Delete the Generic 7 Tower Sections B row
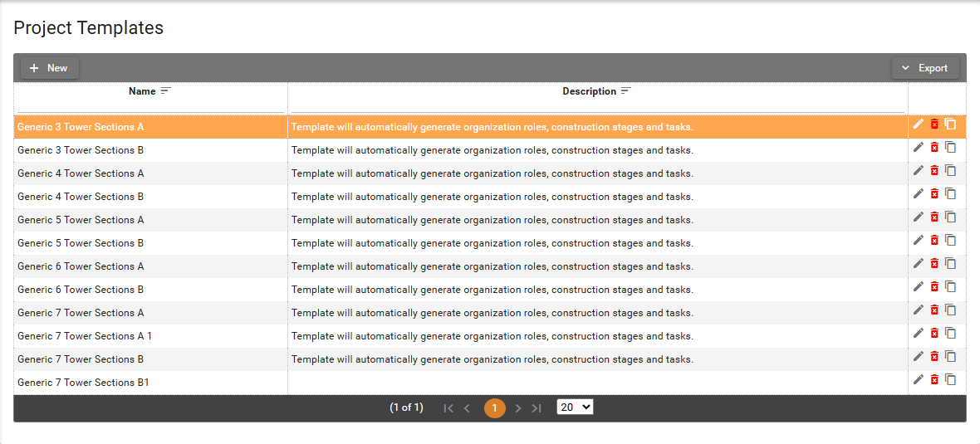The height and width of the screenshot is (444, 980). [x=934, y=356]
